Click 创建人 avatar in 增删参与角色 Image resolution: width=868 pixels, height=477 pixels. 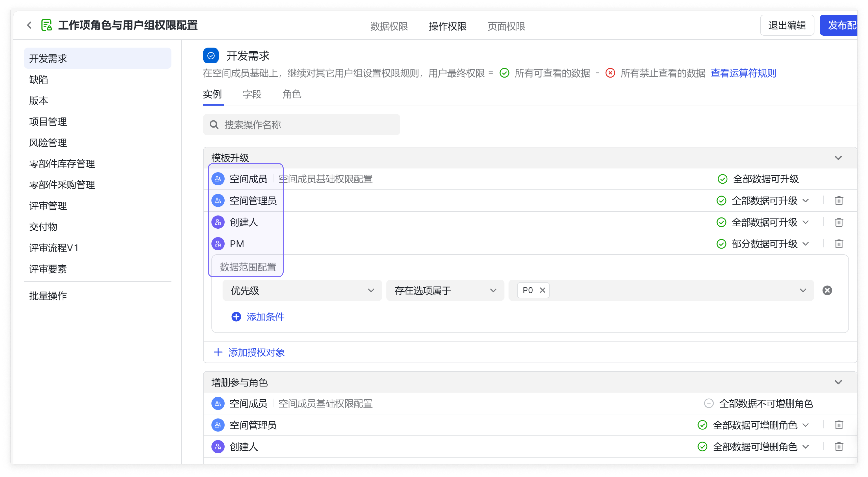pyautogui.click(x=218, y=447)
